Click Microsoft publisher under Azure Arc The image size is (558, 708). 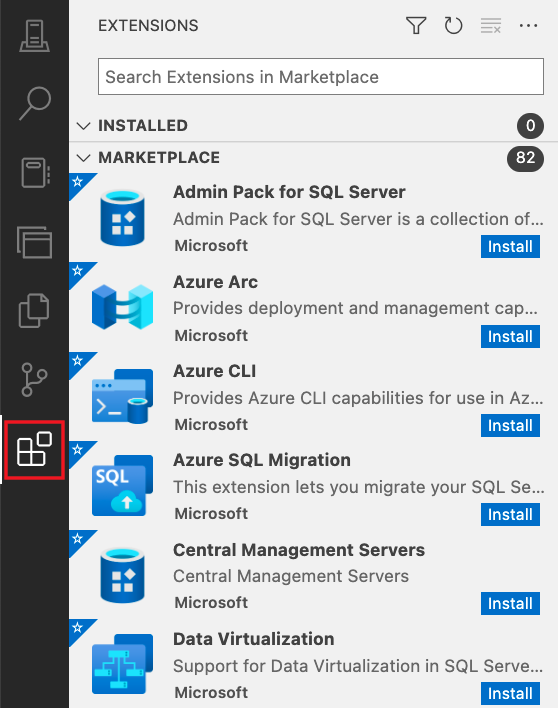tap(211, 335)
